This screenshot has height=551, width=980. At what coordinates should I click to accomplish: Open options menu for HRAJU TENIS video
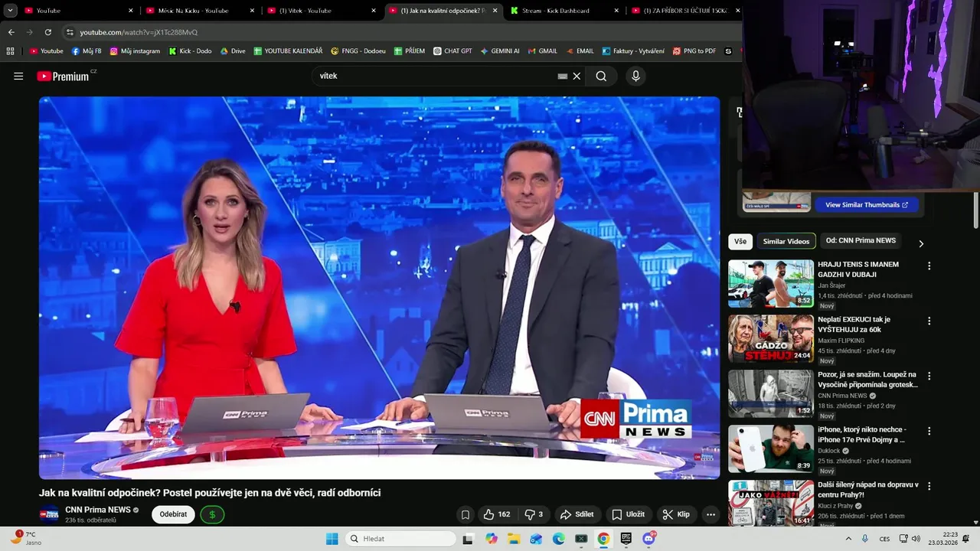[x=929, y=266]
